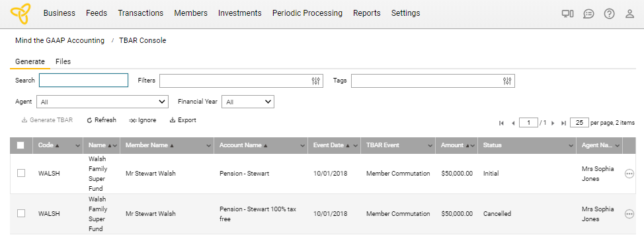Open the Feeds menu
This screenshot has height=241, width=644.
point(97,13)
